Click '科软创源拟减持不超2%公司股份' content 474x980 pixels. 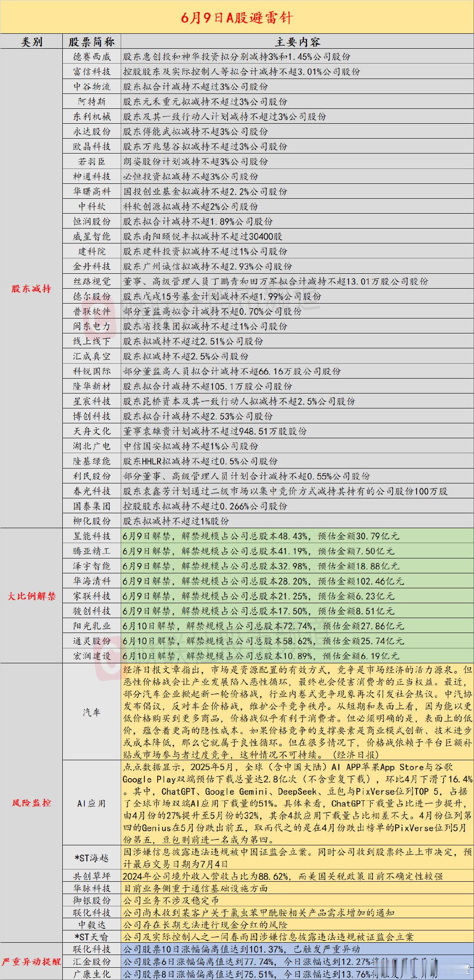click(x=190, y=206)
